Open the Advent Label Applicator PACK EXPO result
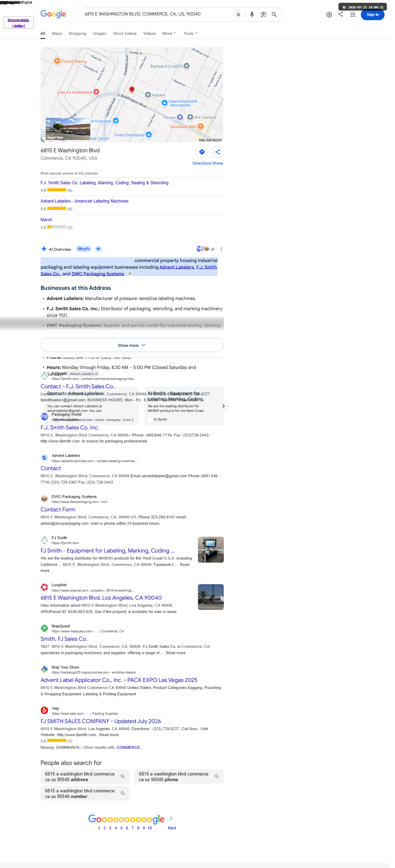Viewport: 395px width, 868px height. 119,680
